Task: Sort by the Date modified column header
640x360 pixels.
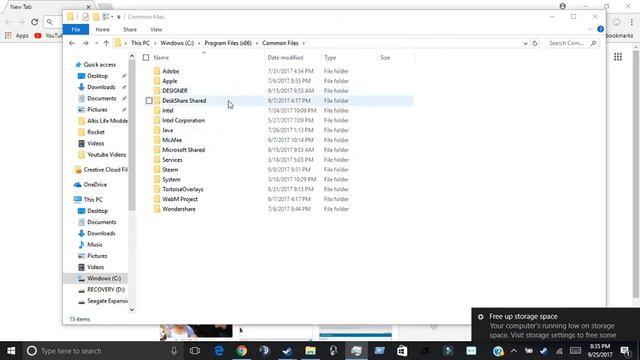Action: 285,58
